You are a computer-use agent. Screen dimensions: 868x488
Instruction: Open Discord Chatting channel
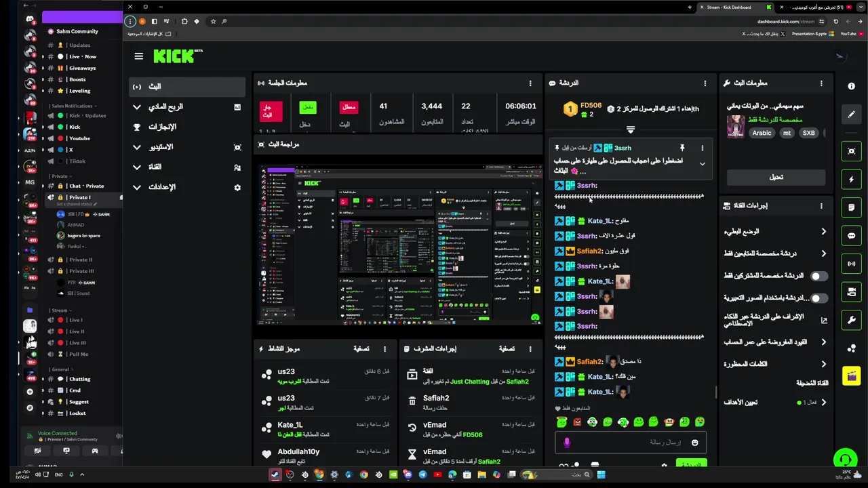pyautogui.click(x=79, y=379)
